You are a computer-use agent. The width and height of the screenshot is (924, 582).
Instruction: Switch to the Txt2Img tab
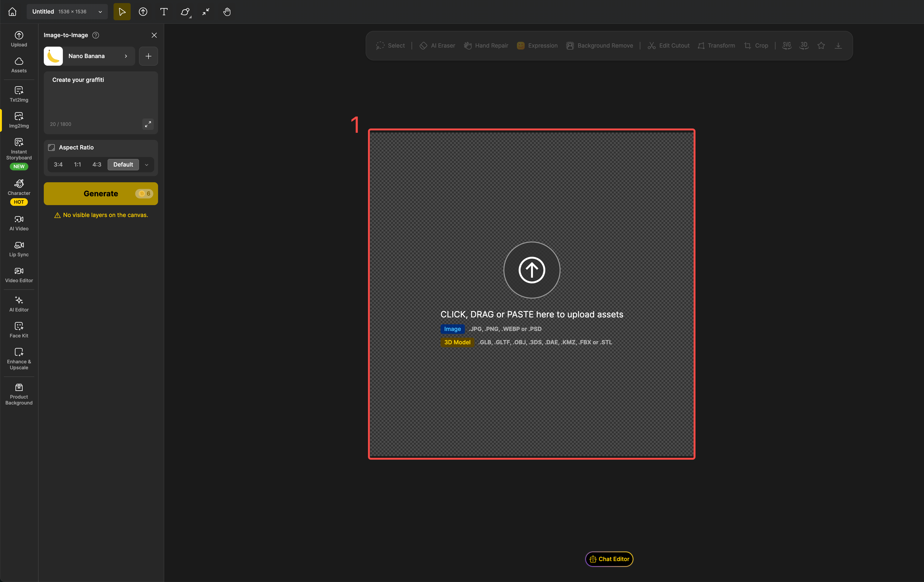[x=19, y=94]
